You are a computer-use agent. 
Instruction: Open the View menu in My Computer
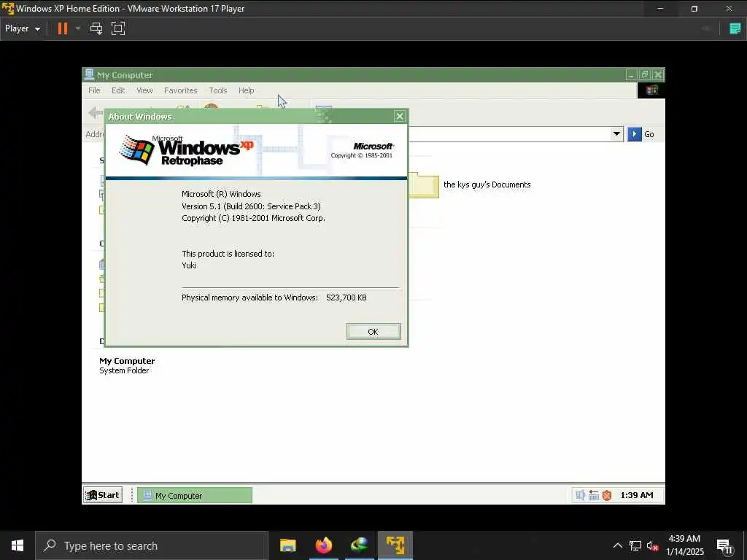[x=144, y=90]
